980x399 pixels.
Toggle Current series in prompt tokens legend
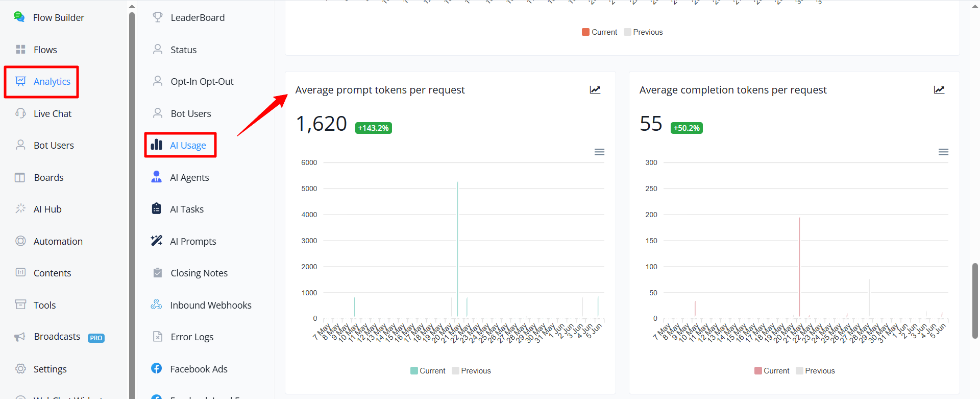pos(428,371)
